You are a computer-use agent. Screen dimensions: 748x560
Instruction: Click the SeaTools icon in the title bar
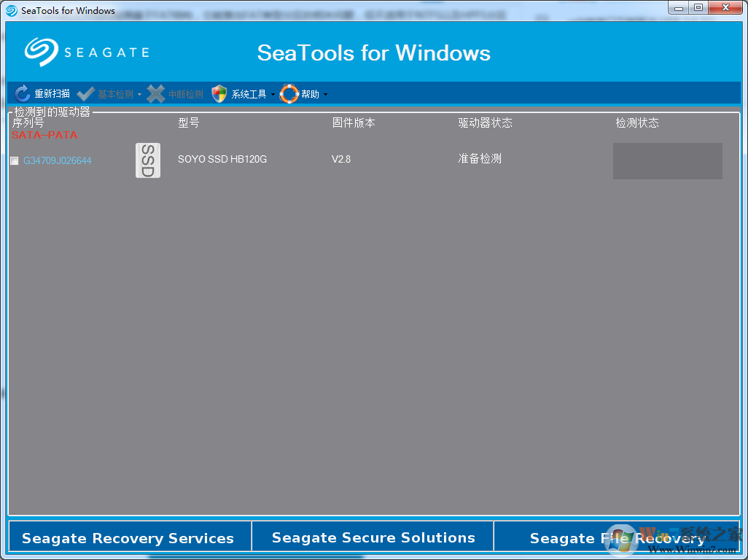10,10
